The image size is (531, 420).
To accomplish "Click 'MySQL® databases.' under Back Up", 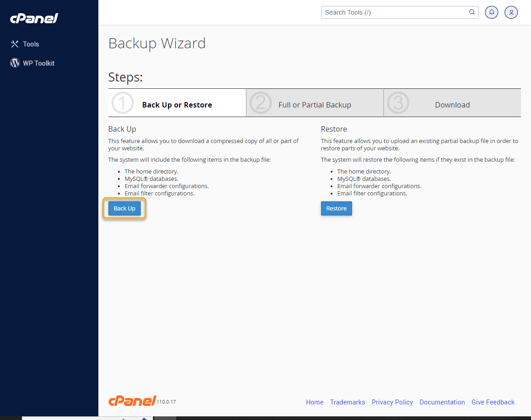I will [x=151, y=179].
